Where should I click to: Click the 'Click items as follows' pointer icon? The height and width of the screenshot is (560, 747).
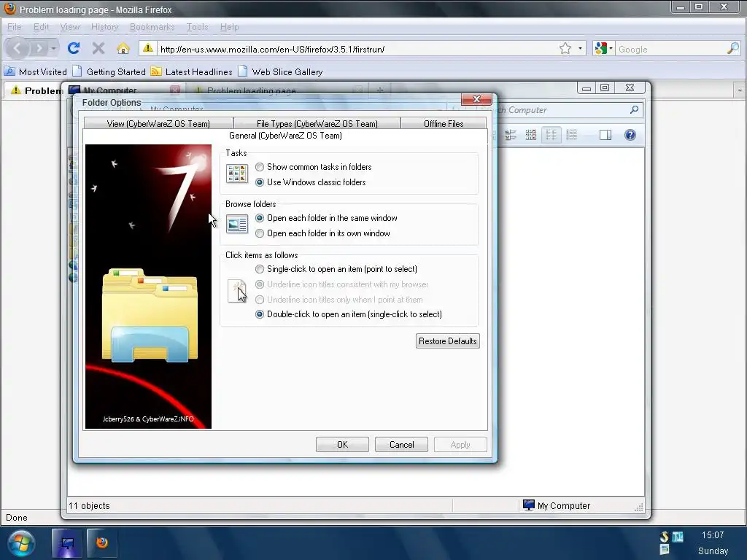click(237, 291)
